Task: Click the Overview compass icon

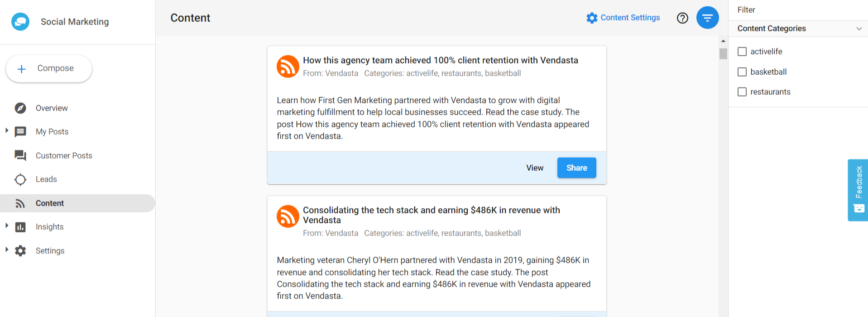Action: (x=20, y=108)
